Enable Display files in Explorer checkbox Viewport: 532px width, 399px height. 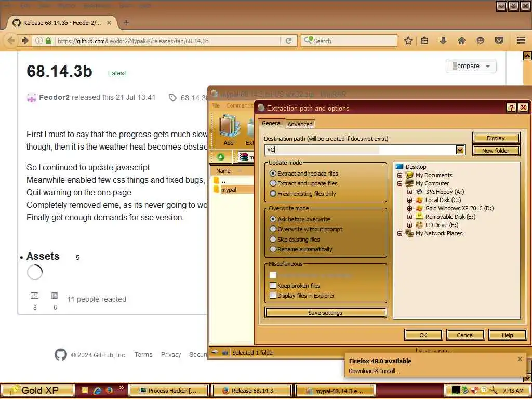tap(273, 296)
